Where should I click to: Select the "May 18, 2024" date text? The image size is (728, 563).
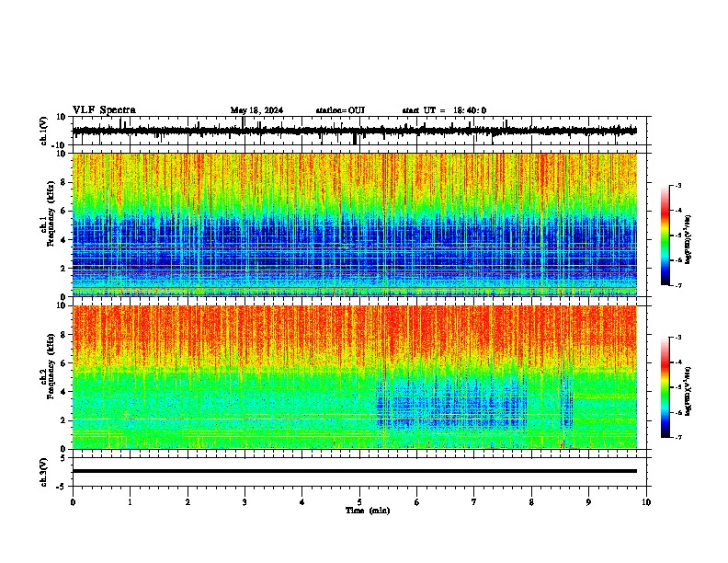tap(256, 110)
